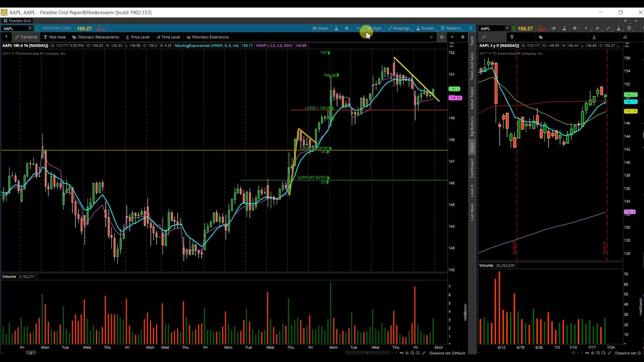Open the Active Trader sidebar tab

pos(472,98)
